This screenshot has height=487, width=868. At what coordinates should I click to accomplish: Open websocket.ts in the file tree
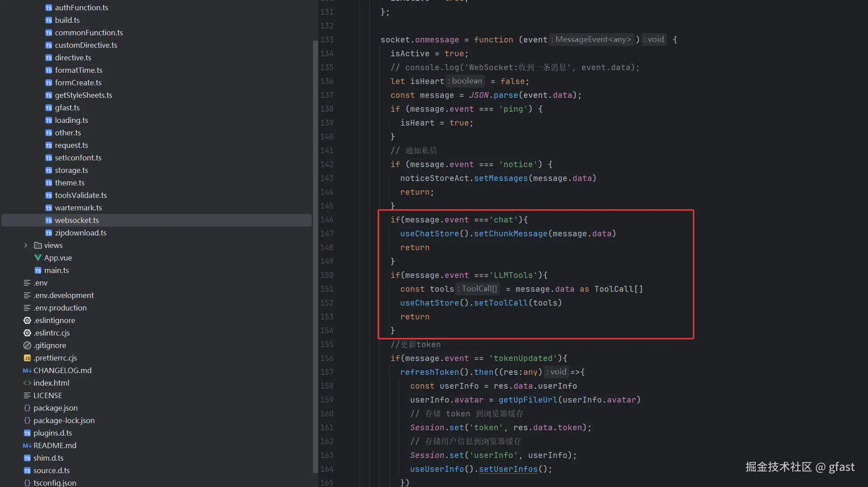(x=76, y=220)
